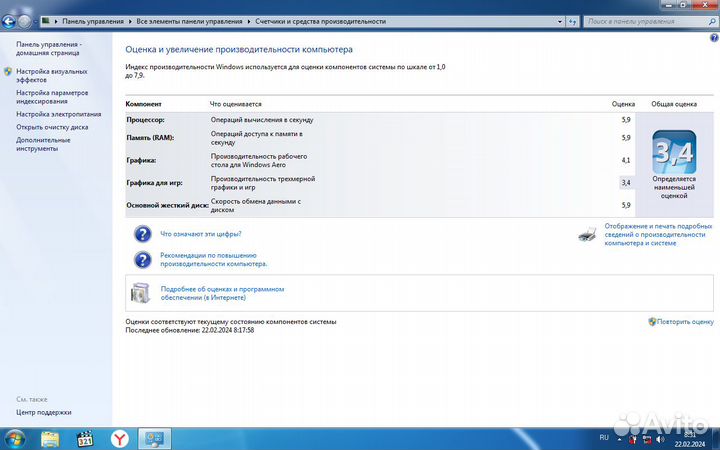Open the help question mark icon at top right
720x450 pixels.
pos(714,38)
